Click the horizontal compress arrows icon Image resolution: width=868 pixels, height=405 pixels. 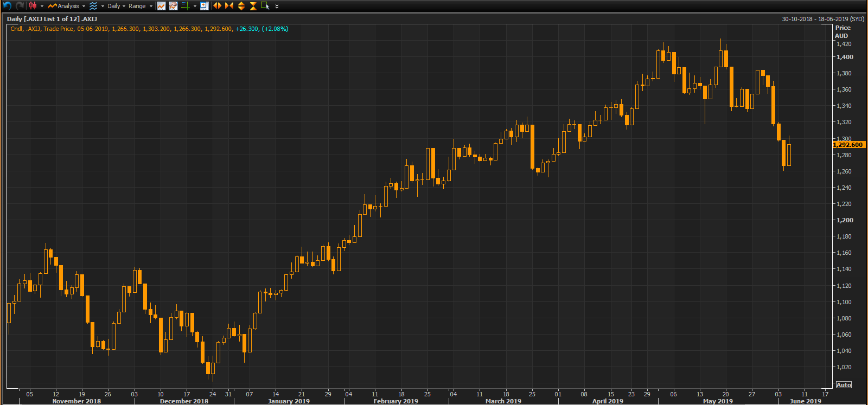click(229, 6)
